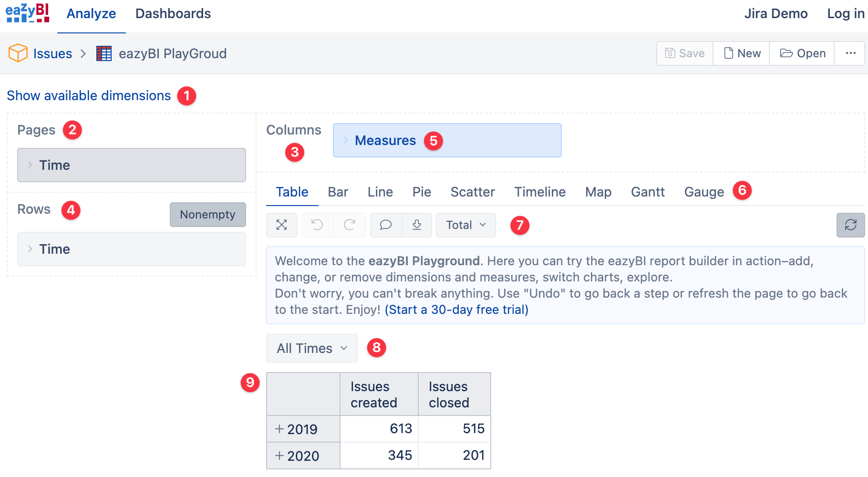Switch to the Table tab

(x=292, y=192)
